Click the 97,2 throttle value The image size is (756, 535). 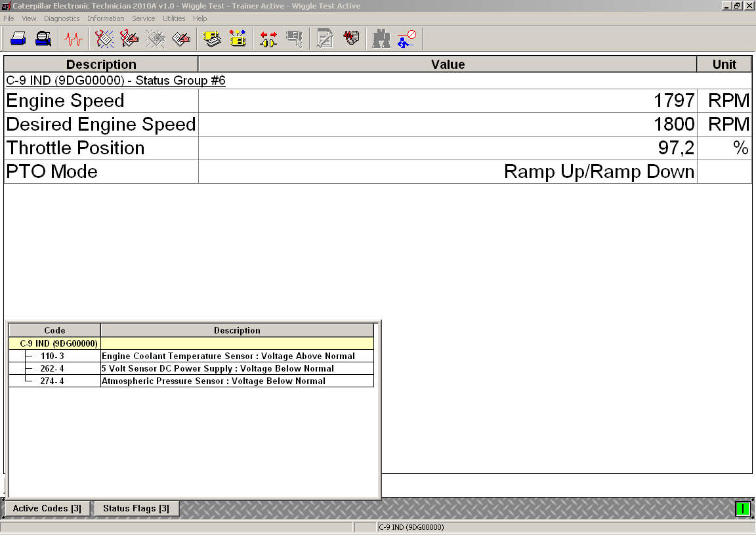click(x=677, y=148)
